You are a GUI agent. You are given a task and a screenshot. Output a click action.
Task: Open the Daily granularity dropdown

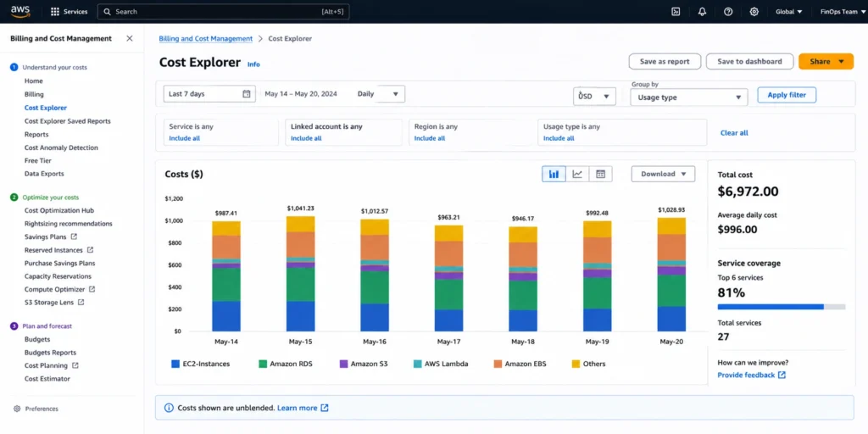pyautogui.click(x=379, y=94)
